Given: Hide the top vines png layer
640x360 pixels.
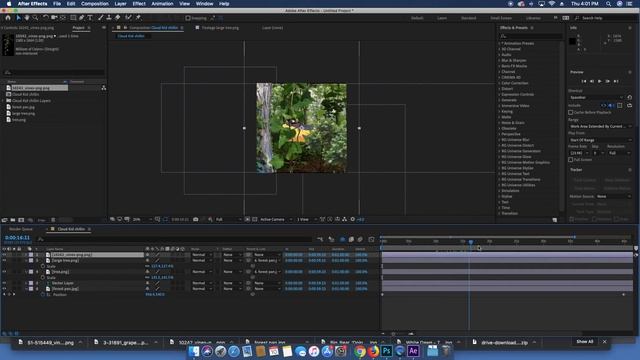Looking at the screenshot, I should coord(4,255).
